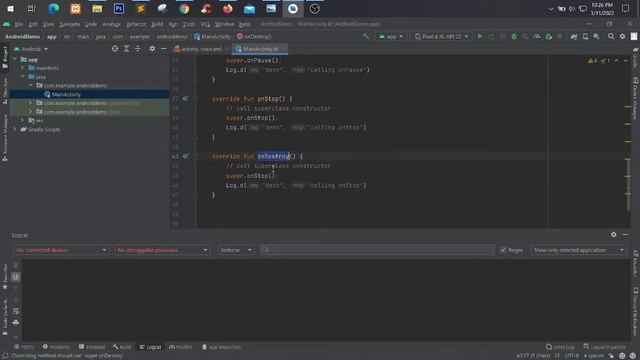Screen dimensions: 640x360
Task: Open the AVD device manager icon
Action: point(585,37)
